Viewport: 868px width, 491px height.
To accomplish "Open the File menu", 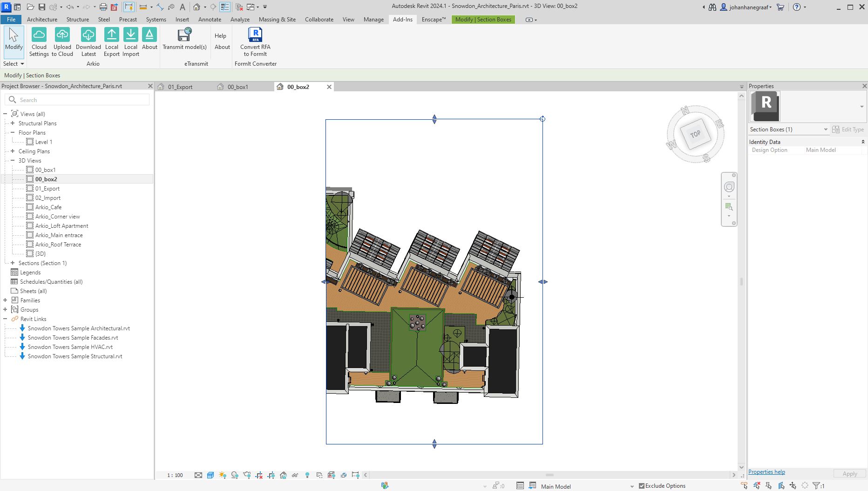I will [x=11, y=20].
